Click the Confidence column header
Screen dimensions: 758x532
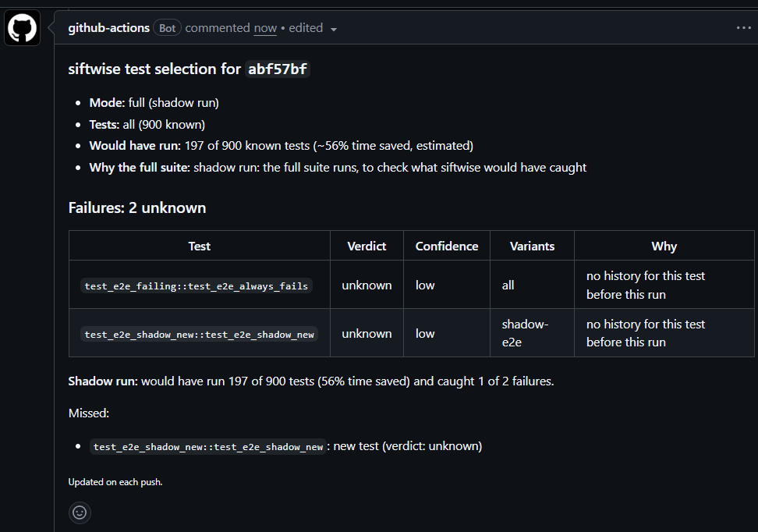(447, 246)
